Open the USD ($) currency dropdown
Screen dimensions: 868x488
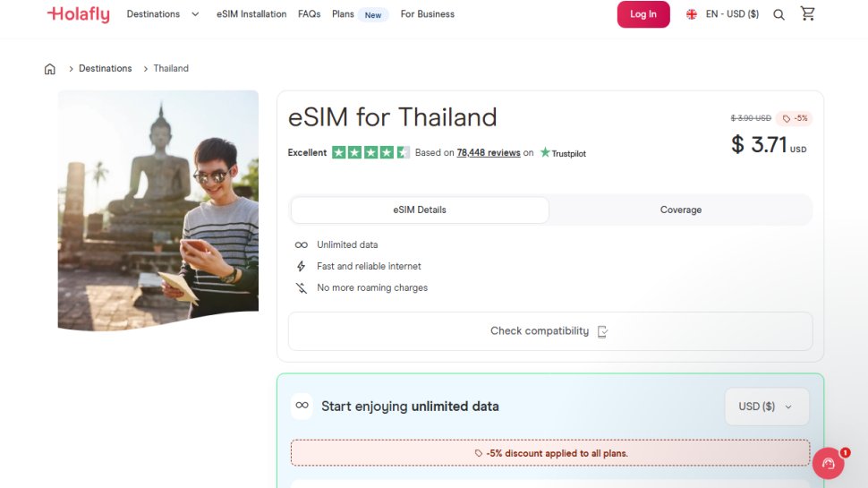(766, 407)
